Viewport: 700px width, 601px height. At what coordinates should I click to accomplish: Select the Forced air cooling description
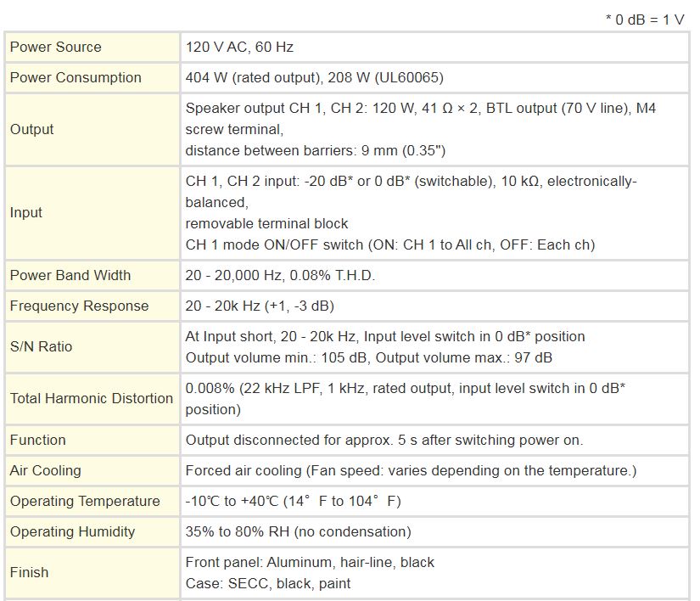pos(411,470)
